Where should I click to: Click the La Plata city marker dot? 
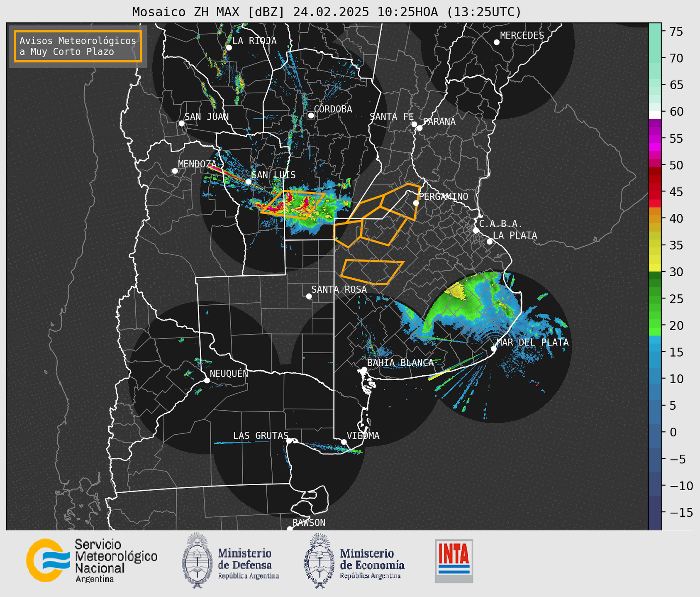point(490,242)
